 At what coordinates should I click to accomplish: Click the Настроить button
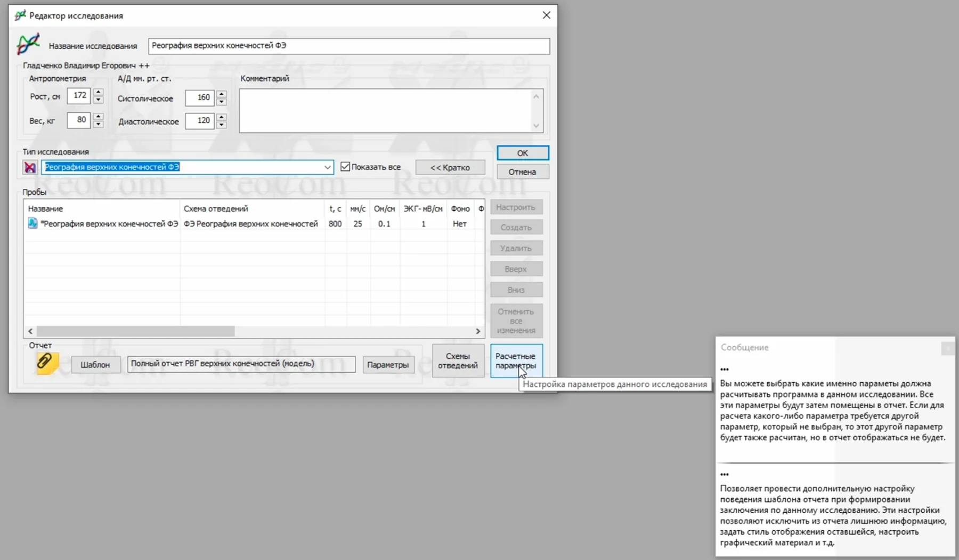[x=516, y=207]
